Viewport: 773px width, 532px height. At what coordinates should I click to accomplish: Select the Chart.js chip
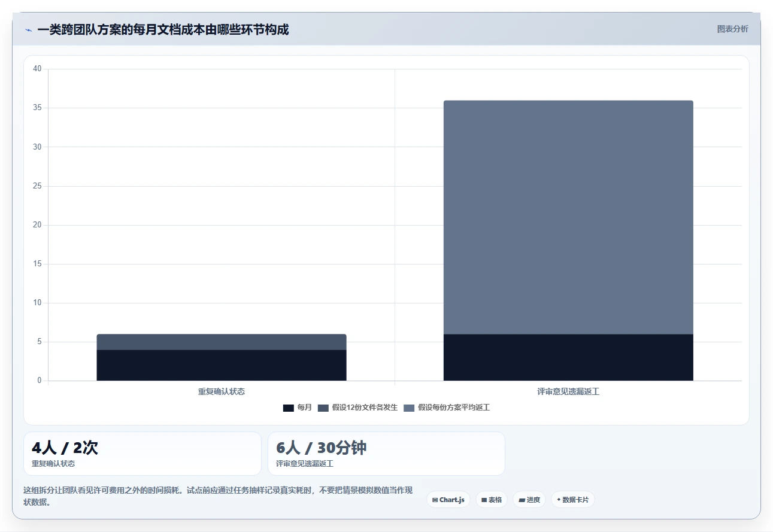448,500
